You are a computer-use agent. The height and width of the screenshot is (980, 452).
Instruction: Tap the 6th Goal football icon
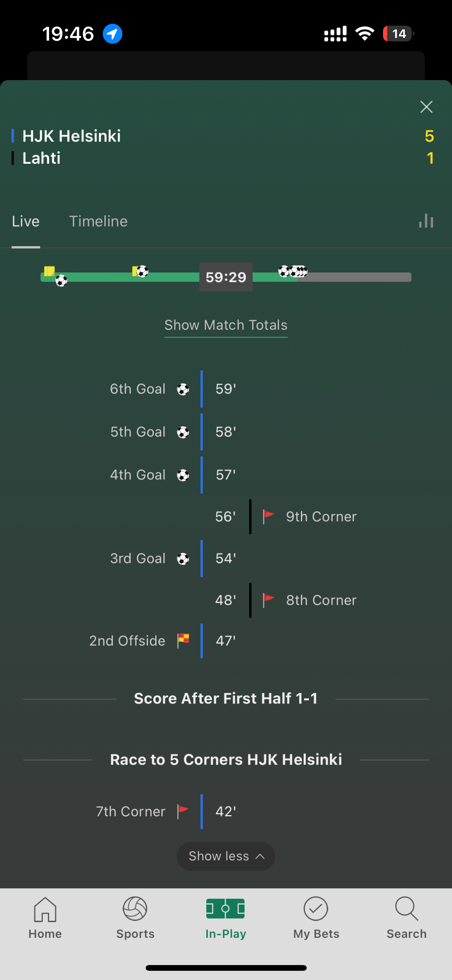click(x=183, y=389)
